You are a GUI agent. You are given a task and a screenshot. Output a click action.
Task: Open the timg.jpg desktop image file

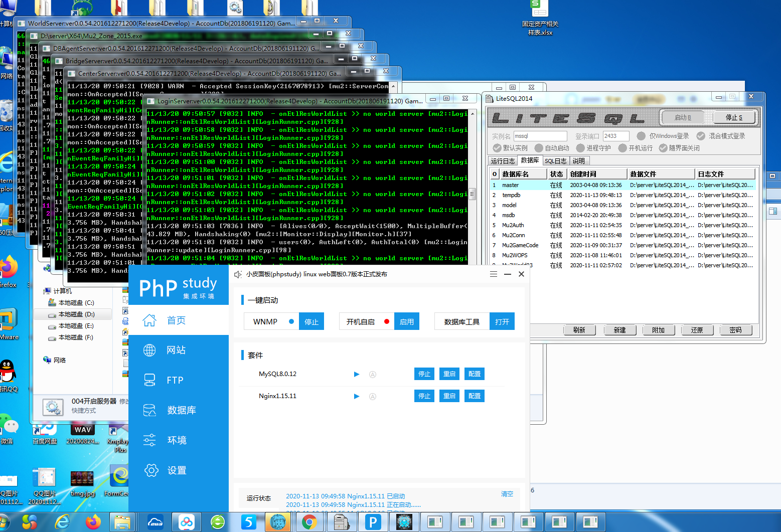point(82,483)
